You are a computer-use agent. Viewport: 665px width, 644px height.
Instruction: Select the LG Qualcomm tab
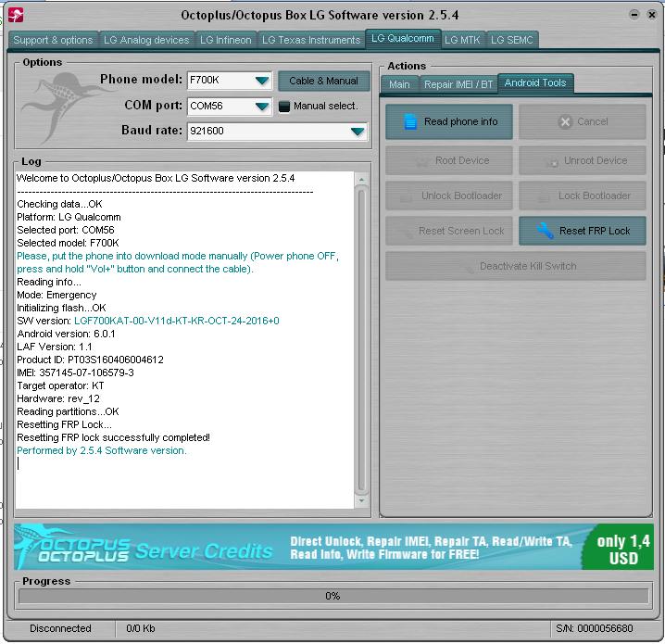tap(403, 39)
